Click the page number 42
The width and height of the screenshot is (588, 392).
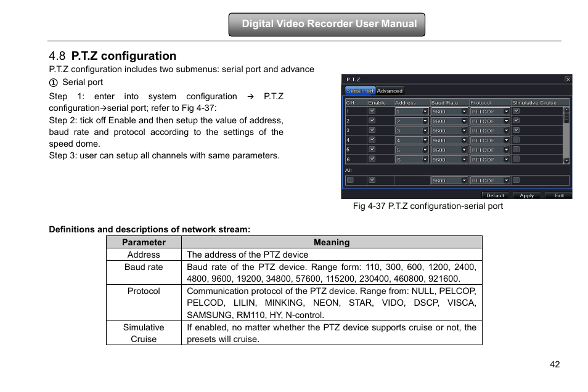[x=555, y=364]
